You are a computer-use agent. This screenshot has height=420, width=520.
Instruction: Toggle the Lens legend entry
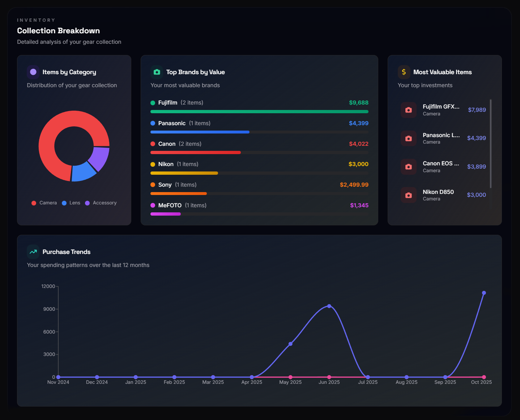point(71,203)
